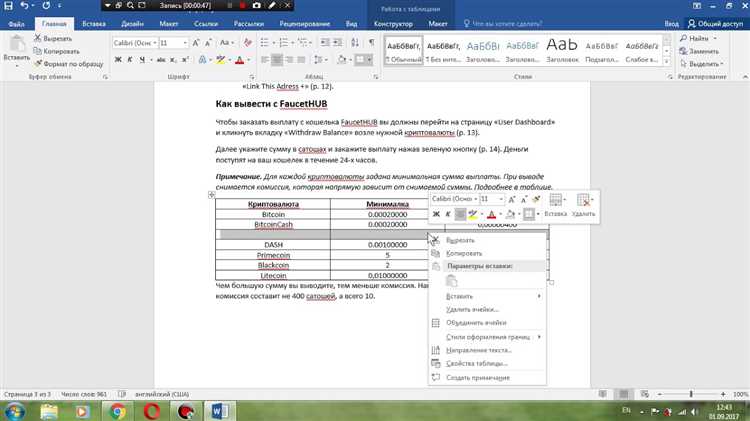This screenshot has height=421, width=750.
Task: Toggle paragraph marks display
Action: 372,43
